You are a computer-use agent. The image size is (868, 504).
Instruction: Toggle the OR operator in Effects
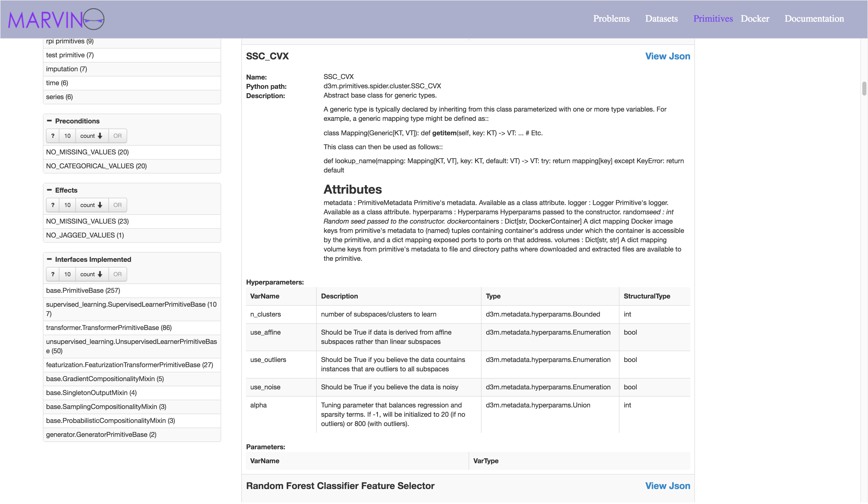tap(118, 205)
